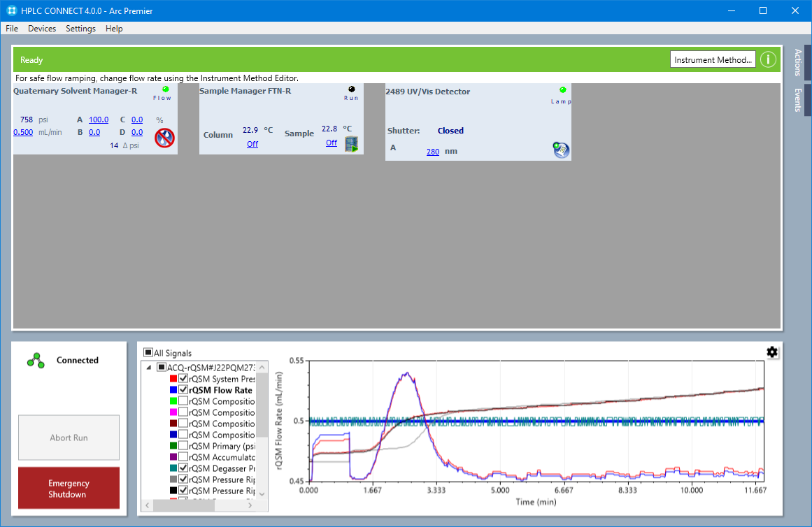Click the Column temperature Off link
The image size is (812, 527).
coord(252,144)
